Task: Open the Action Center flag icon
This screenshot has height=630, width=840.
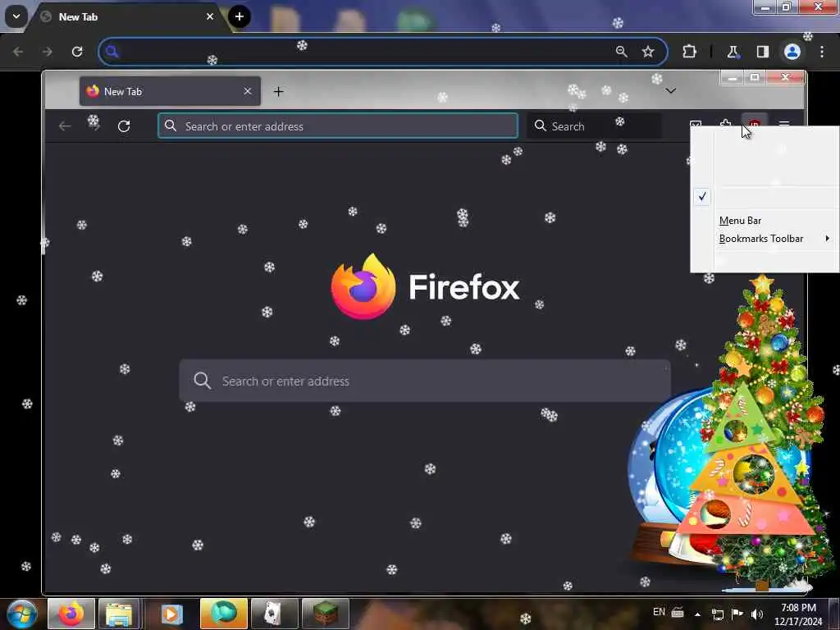Action: [x=737, y=614]
